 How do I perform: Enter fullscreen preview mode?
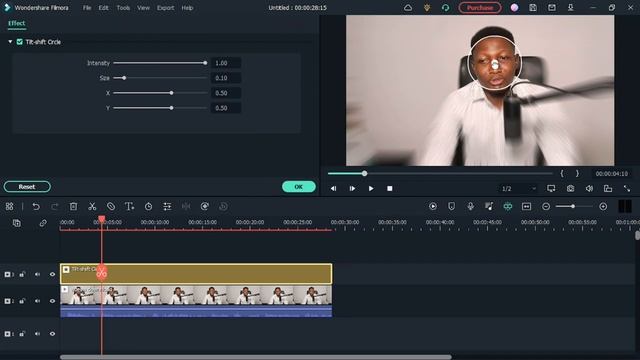[x=627, y=188]
